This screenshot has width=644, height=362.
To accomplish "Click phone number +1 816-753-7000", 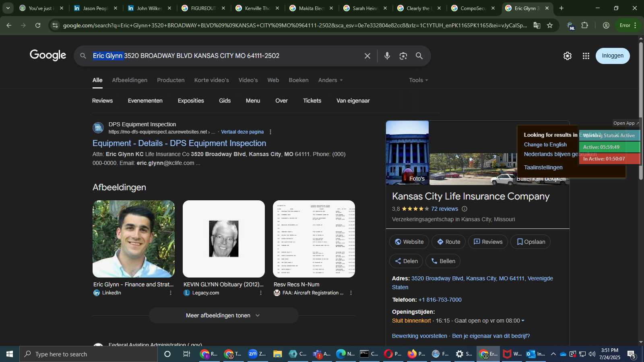I will (x=440, y=300).
